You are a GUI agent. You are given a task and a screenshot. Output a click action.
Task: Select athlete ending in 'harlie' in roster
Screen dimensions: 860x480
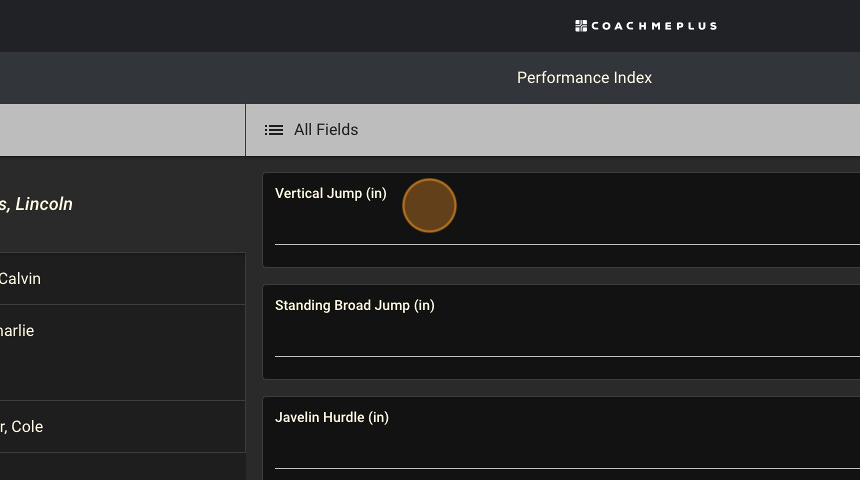coord(122,352)
